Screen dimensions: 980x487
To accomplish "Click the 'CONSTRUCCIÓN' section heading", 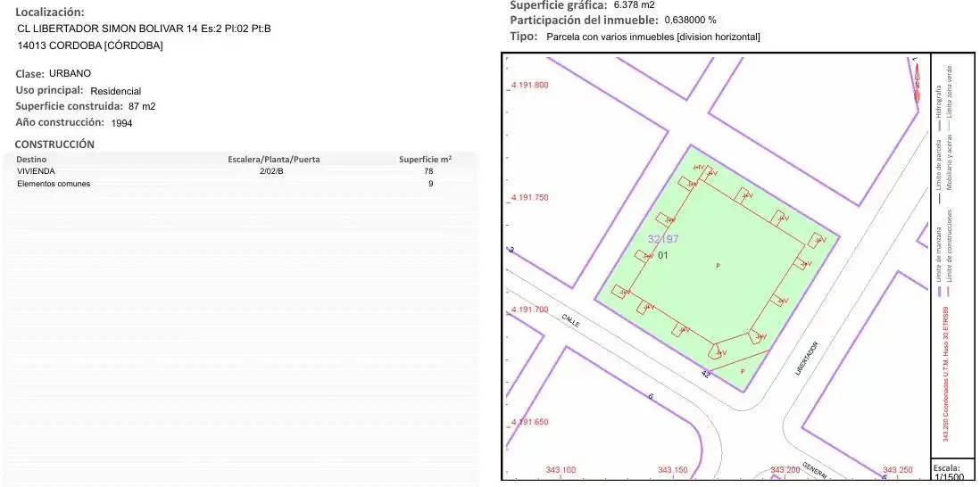I will pos(54,144).
